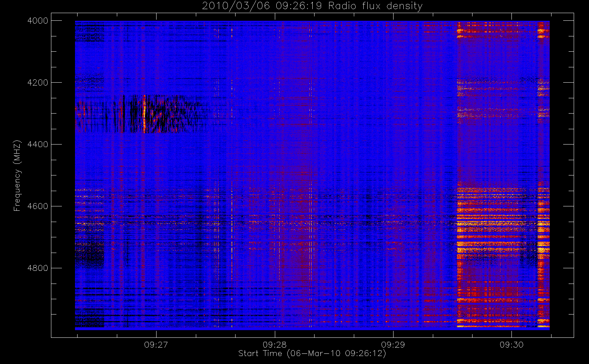Click the 09:29 time tick label

(393, 345)
